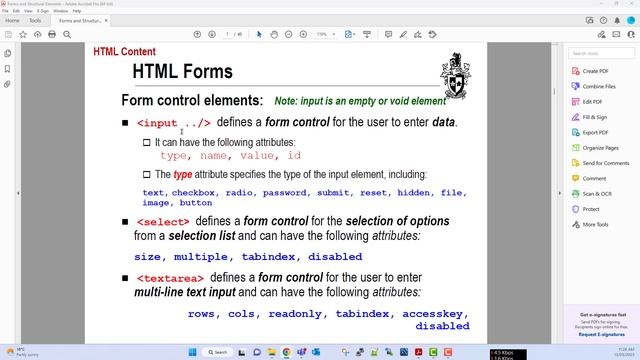
Task: Open the Fill & Sign tool
Action: click(589, 117)
